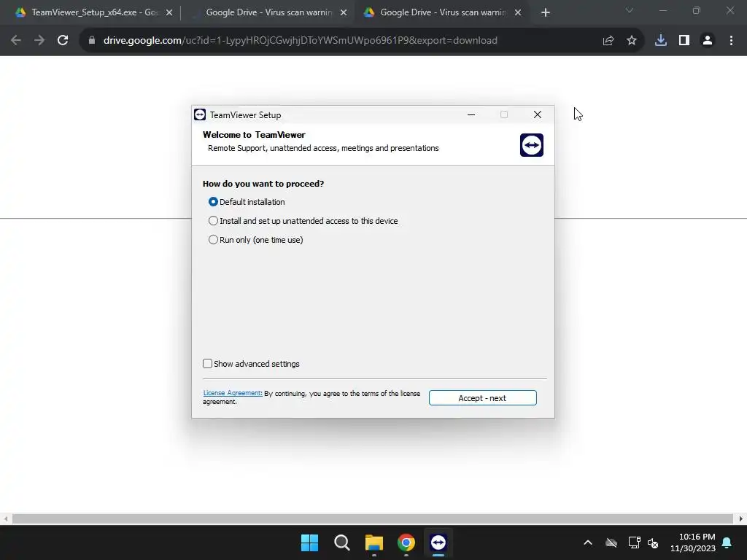Viewport: 747px width, 560px height.
Task: Open the License Agreement link
Action: coord(233,393)
